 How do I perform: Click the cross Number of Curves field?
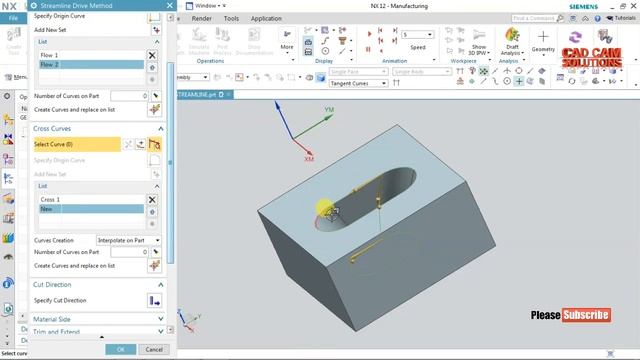pos(129,252)
